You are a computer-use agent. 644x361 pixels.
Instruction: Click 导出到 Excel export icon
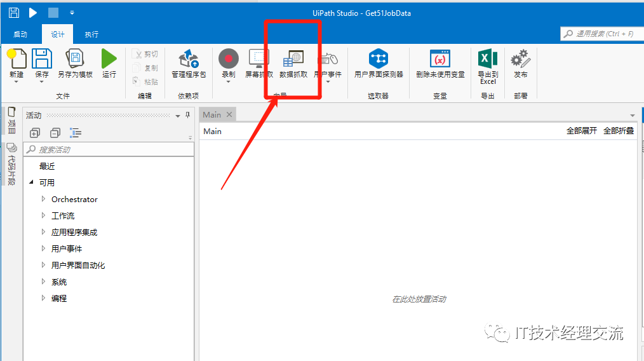(x=488, y=59)
